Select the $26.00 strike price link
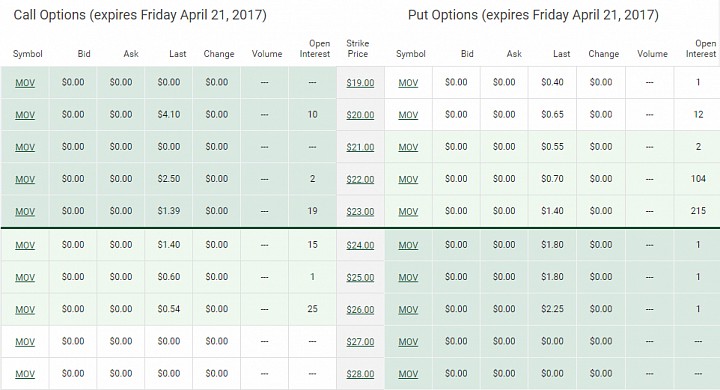This screenshot has height=390, width=720. point(360,310)
